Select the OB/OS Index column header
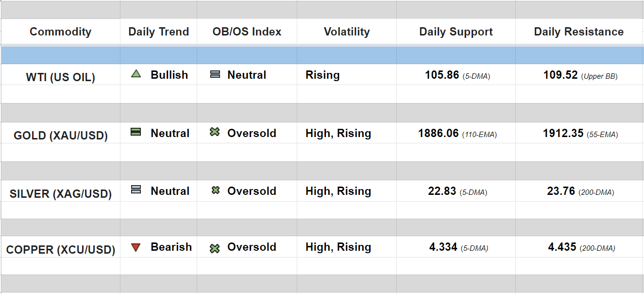 (x=247, y=32)
